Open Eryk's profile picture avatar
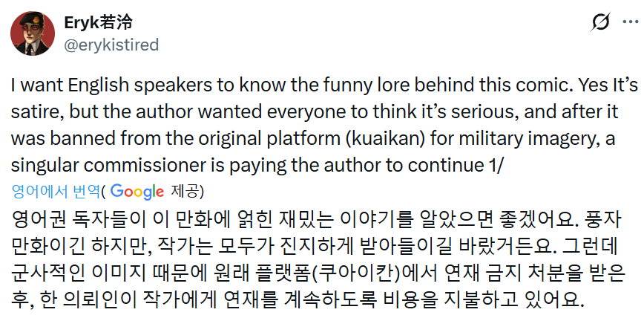The height and width of the screenshot is (321, 644). coord(31,33)
